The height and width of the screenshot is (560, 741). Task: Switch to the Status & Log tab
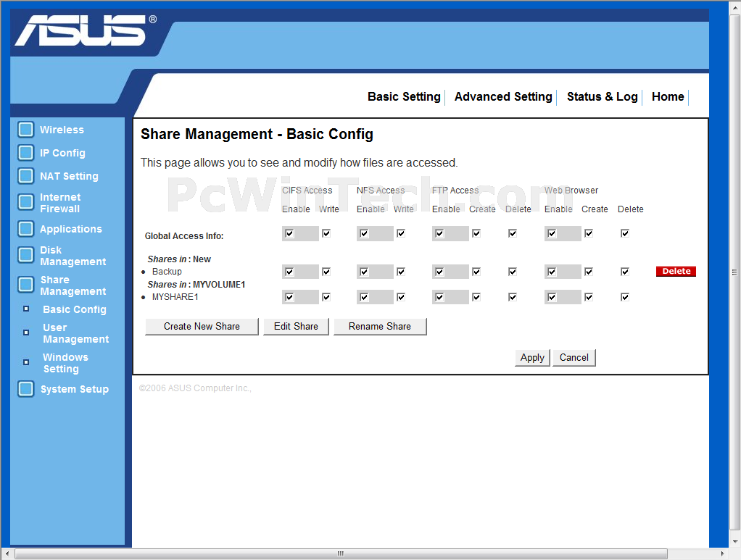602,96
